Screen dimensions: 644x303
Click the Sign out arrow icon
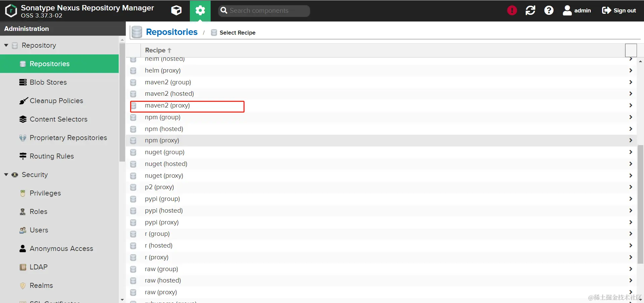click(x=606, y=10)
